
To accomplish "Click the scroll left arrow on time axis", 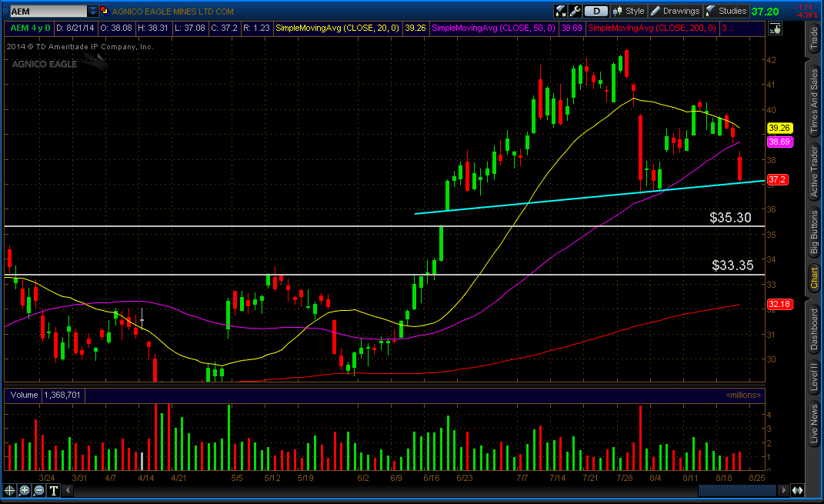I will 68,490.
